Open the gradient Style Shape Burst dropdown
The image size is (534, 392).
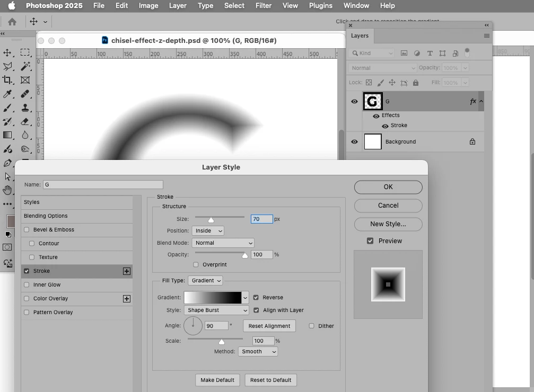pyautogui.click(x=216, y=310)
